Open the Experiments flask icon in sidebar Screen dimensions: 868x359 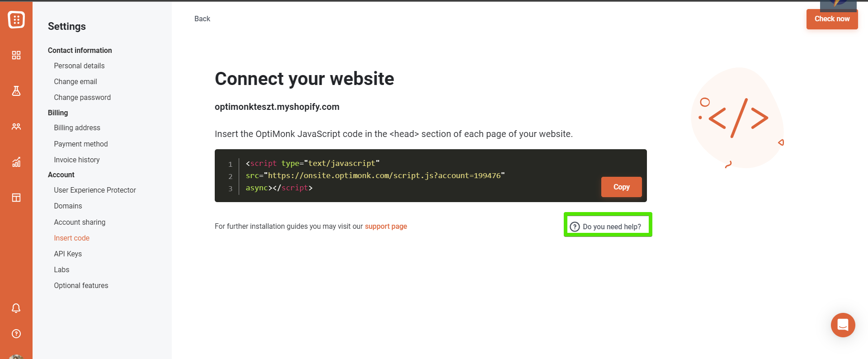[16, 91]
